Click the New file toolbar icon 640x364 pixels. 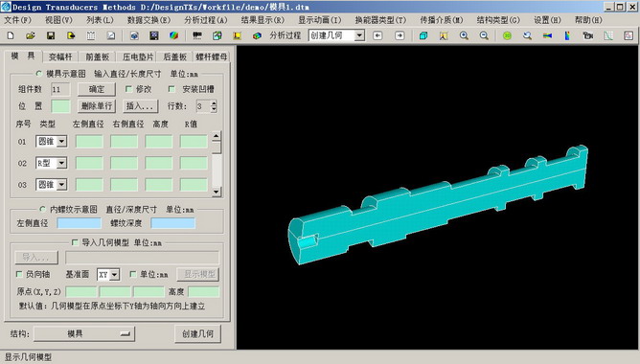pos(11,35)
